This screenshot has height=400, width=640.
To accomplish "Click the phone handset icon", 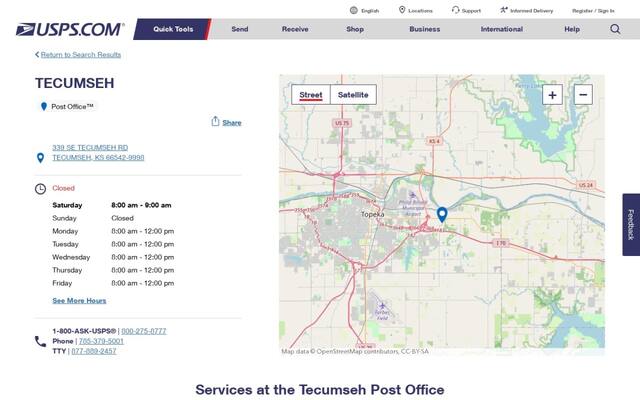I will (x=40, y=341).
